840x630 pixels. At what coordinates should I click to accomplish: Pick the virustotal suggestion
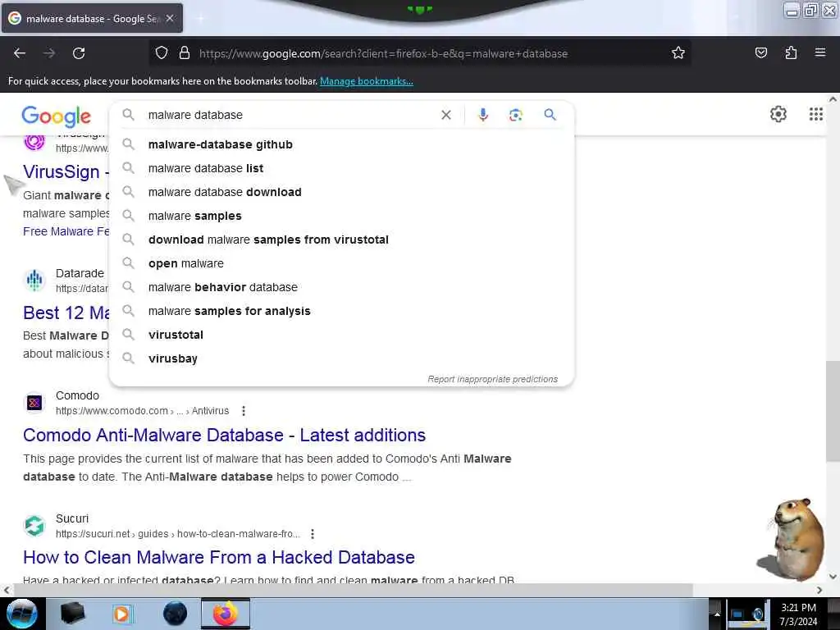pyautogui.click(x=342, y=335)
